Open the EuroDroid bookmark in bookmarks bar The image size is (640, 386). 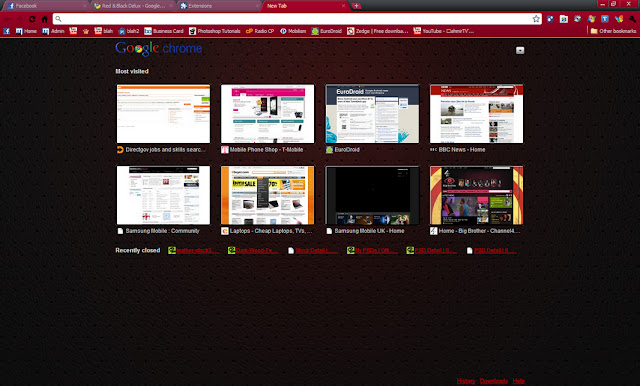coord(327,31)
